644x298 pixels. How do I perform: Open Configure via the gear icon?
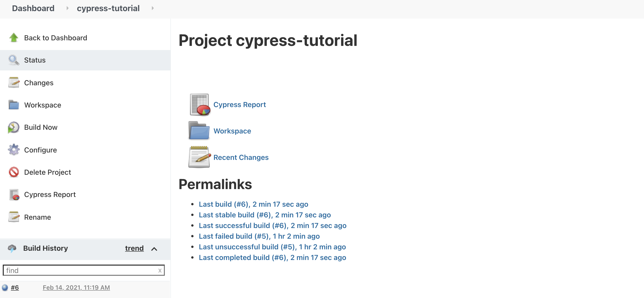click(14, 150)
